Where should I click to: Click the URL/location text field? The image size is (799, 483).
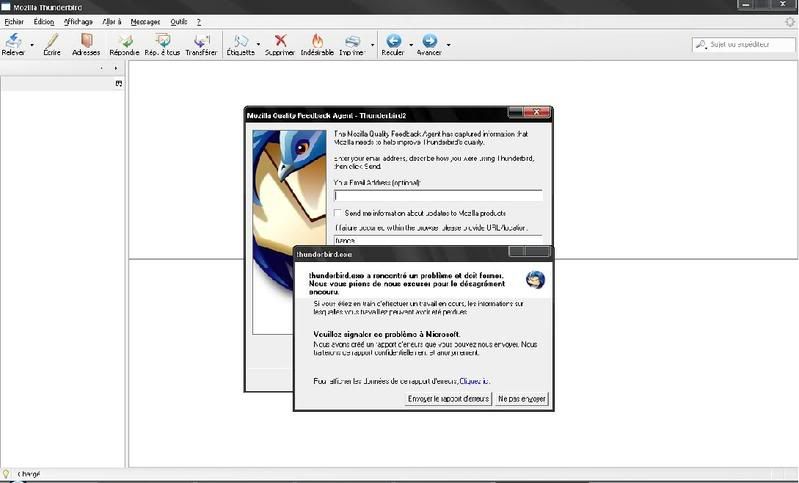pos(438,240)
